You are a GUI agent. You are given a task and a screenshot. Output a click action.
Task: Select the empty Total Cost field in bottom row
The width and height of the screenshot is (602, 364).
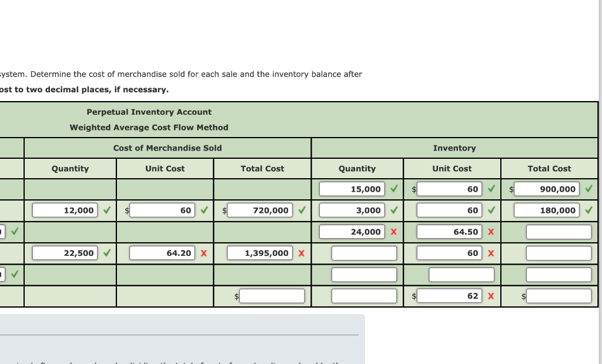click(272, 296)
